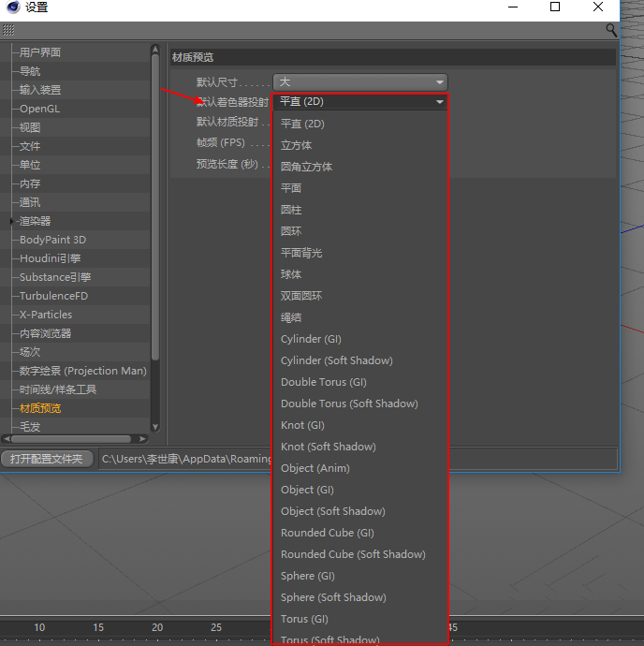The image size is (644, 646).
Task: Open BodyPaint 3D preferences category
Action: tap(52, 240)
